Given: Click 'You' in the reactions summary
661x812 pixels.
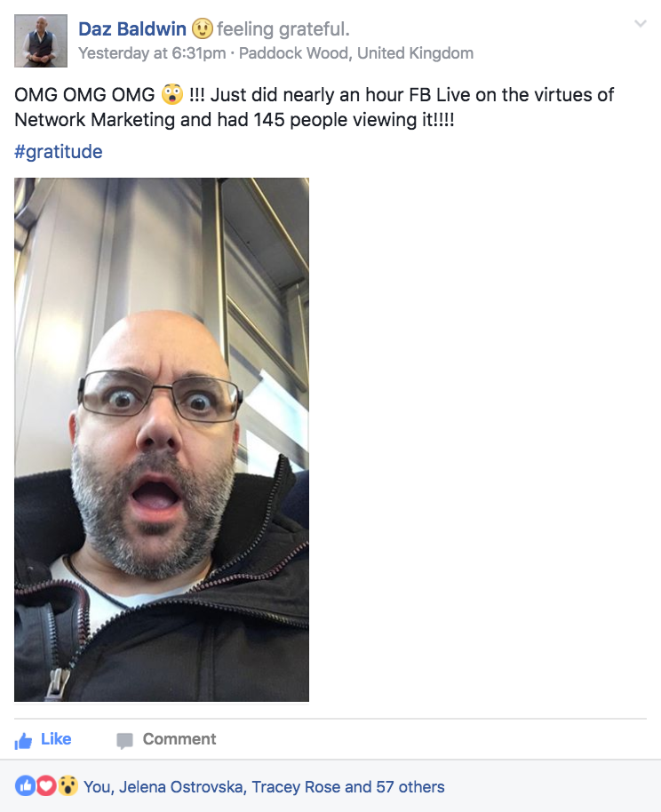Looking at the screenshot, I should point(97,787).
